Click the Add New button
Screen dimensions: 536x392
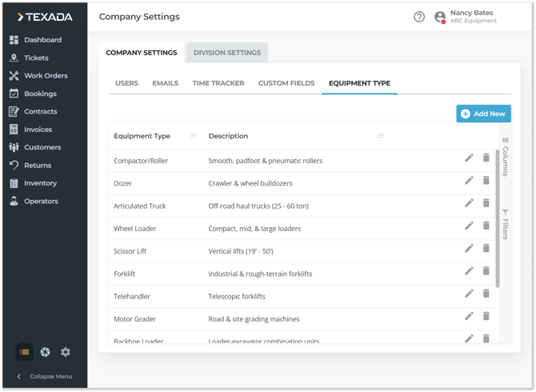(x=483, y=114)
